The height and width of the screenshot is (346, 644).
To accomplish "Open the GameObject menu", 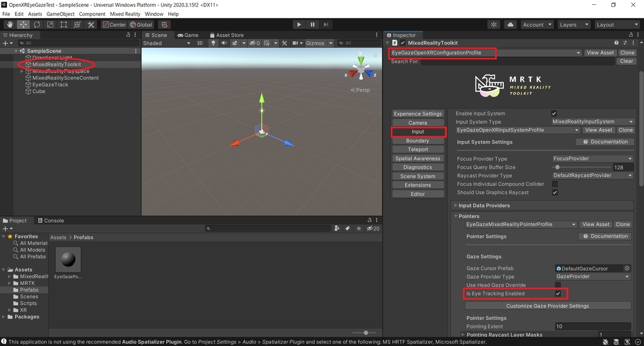I will pyautogui.click(x=60, y=14).
